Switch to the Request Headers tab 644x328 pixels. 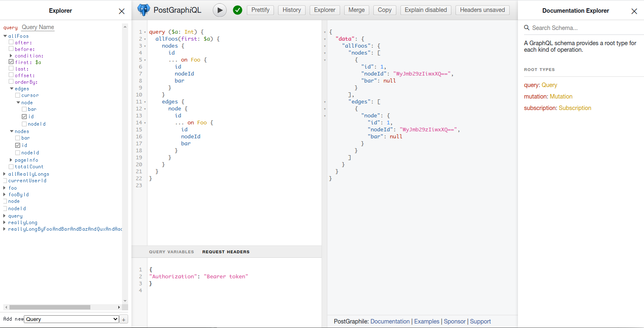point(226,252)
